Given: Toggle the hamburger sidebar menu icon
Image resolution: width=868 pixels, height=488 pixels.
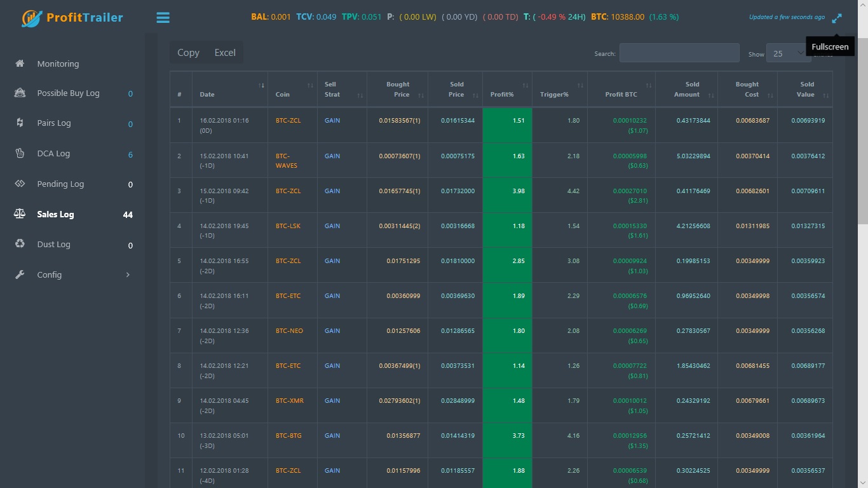Looking at the screenshot, I should (x=163, y=18).
